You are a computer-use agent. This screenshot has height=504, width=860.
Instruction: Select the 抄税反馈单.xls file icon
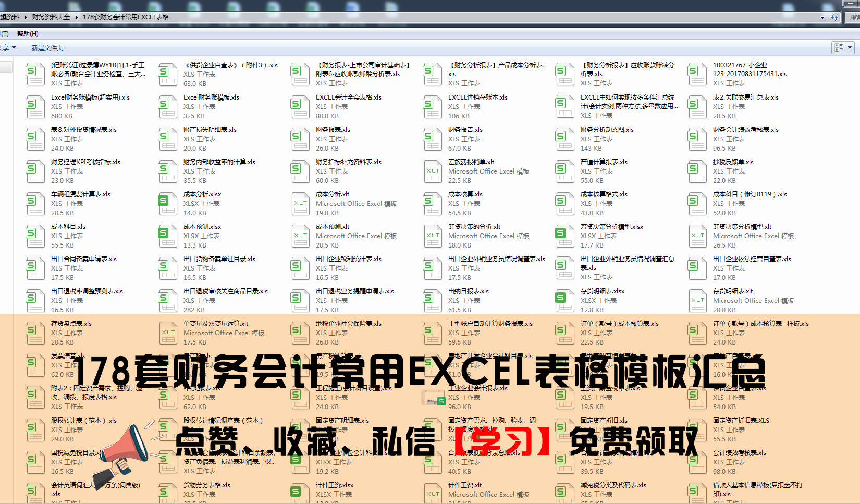pos(697,172)
